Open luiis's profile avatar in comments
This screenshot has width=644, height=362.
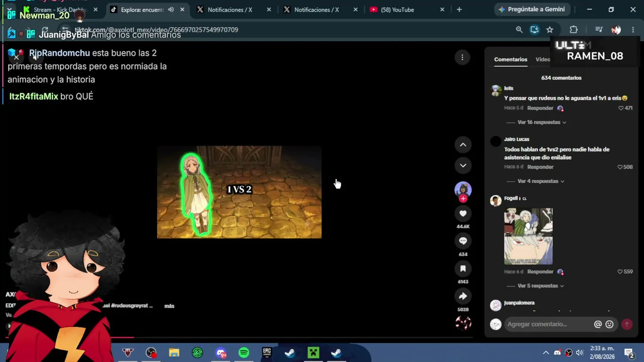496,91
